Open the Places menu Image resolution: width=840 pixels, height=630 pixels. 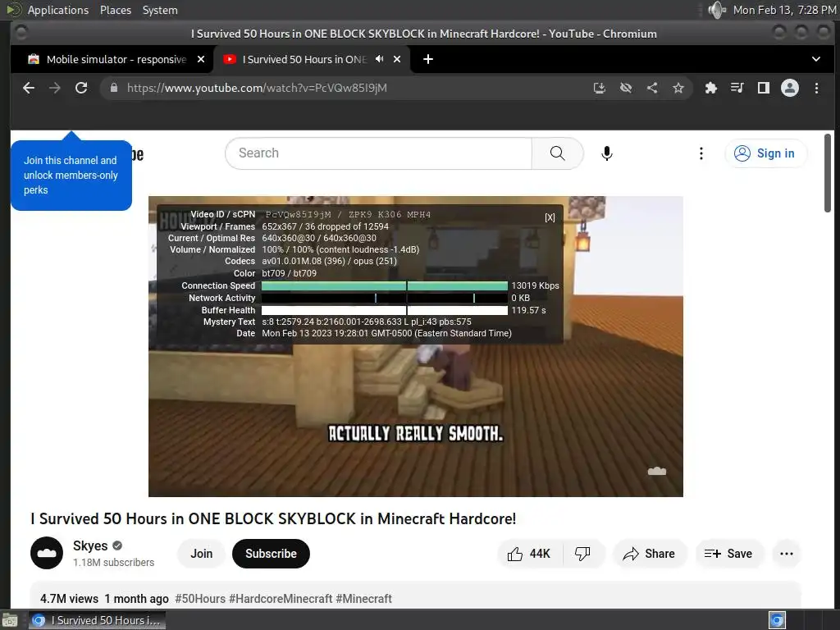click(x=115, y=10)
